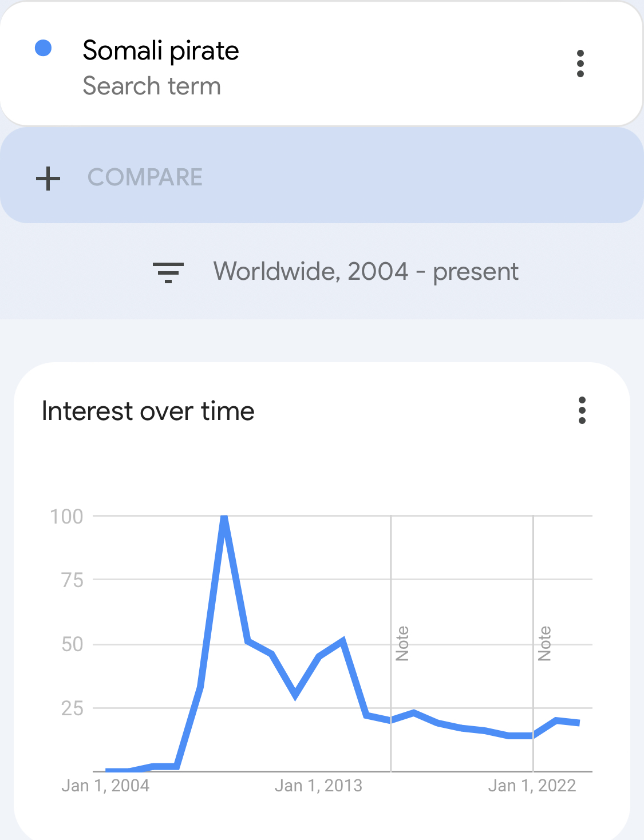
Task: Click the chart line's second peak near 2014
Action: pos(342,641)
